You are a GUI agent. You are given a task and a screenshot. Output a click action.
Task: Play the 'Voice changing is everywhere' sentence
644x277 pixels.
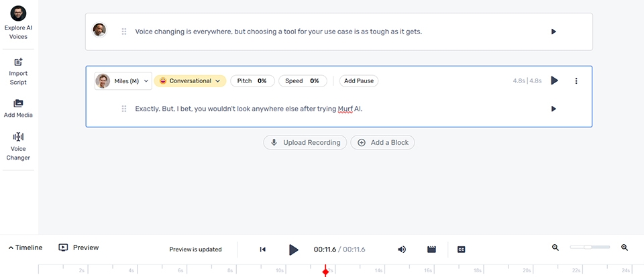click(x=553, y=32)
